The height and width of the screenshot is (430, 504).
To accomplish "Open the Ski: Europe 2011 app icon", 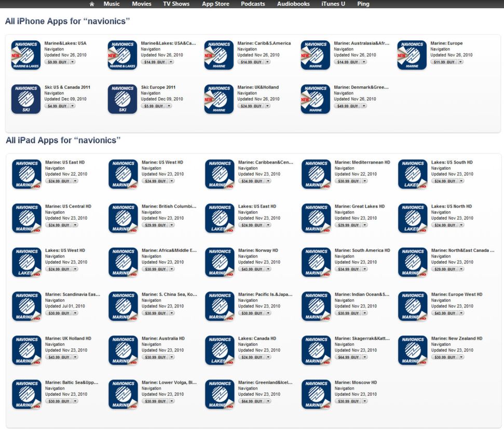I will (x=122, y=99).
